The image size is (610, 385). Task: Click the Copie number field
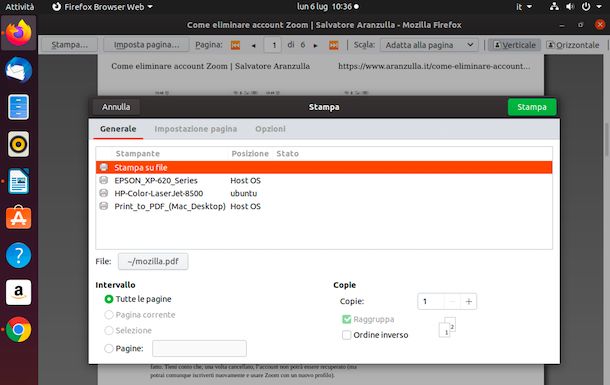tap(430, 301)
